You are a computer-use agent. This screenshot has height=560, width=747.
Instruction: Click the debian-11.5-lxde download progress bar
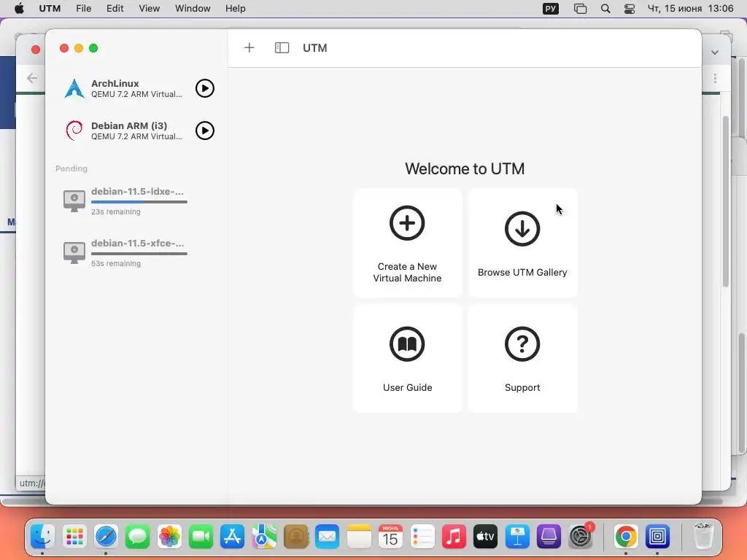139,202
